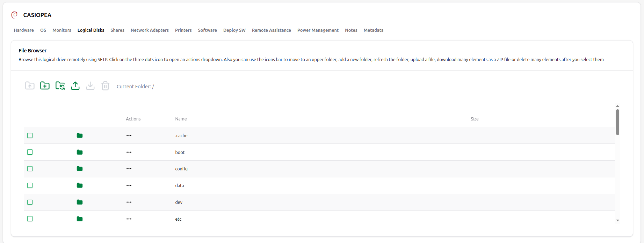
Task: Click the move to upper folder icon
Action: [30, 86]
